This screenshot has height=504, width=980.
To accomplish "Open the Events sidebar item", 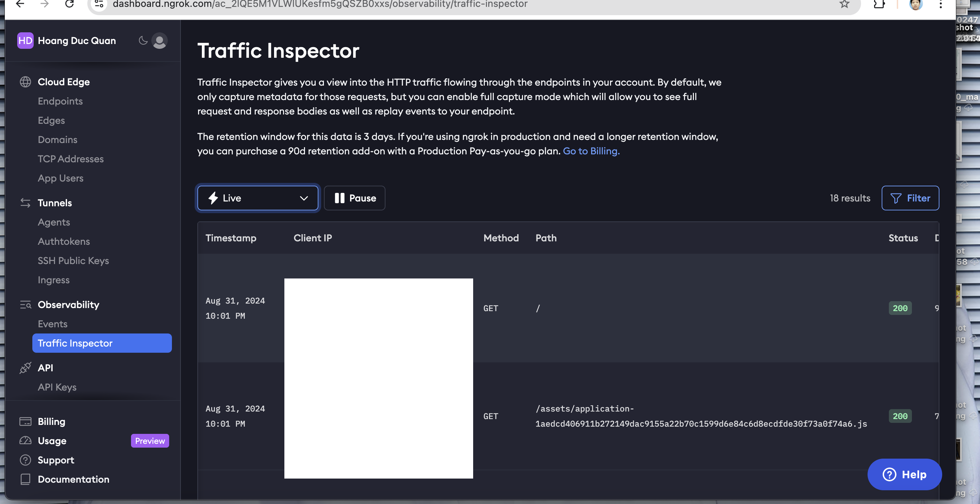I will (53, 324).
